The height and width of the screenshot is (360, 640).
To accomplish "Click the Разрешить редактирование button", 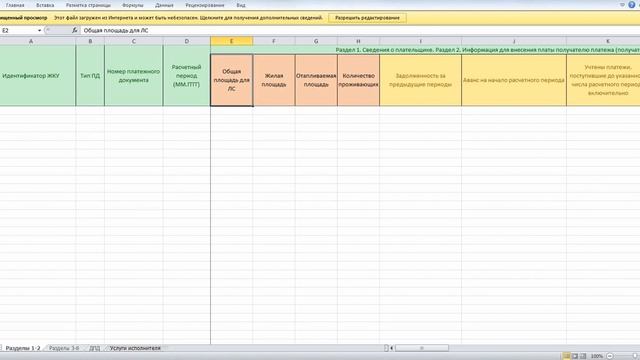I will coord(367,18).
